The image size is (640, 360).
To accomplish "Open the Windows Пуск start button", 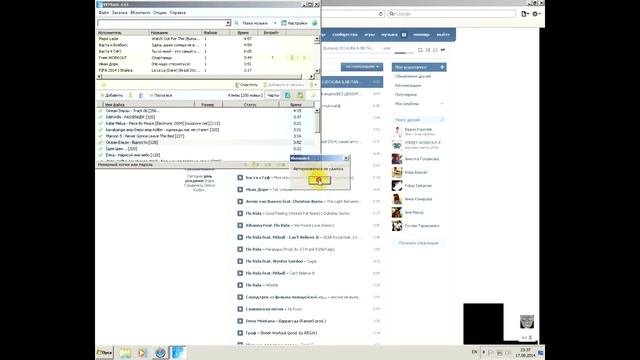I will coord(104,352).
